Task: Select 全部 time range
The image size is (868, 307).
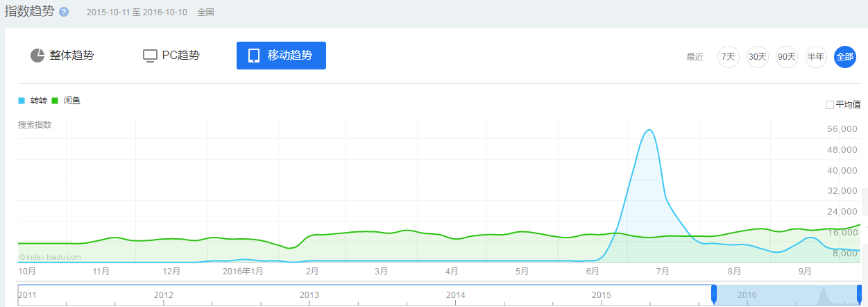Action: pyautogui.click(x=845, y=57)
